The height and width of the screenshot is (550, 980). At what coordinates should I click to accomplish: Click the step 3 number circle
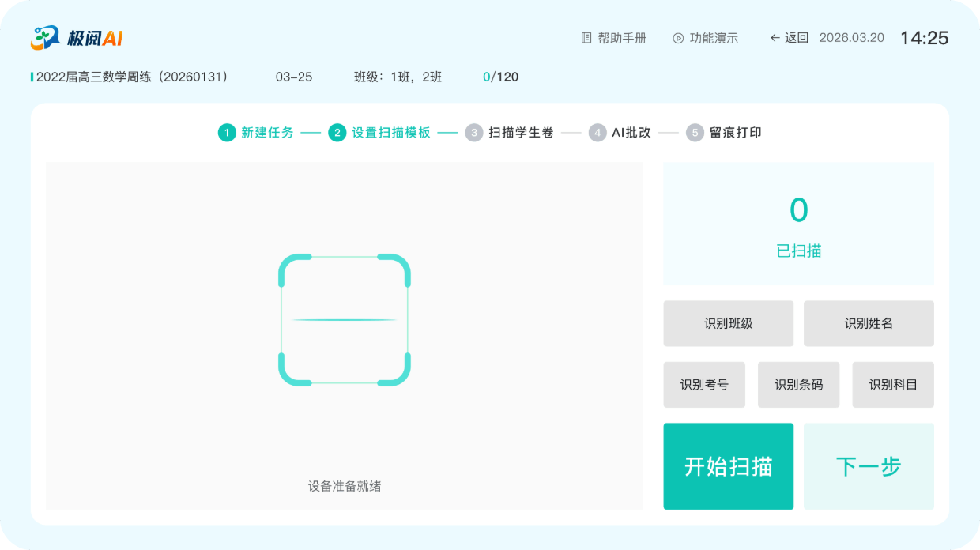click(x=474, y=133)
